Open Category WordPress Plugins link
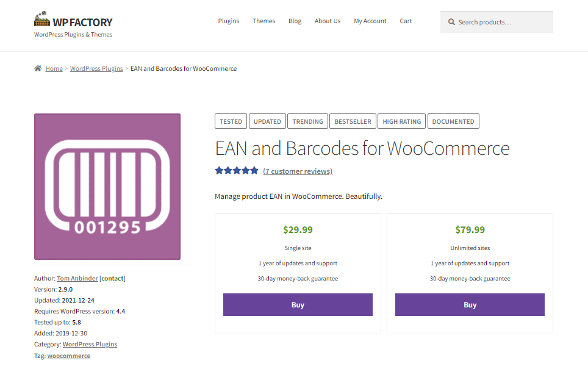Image resolution: width=588 pixels, height=369 pixels. [x=90, y=344]
